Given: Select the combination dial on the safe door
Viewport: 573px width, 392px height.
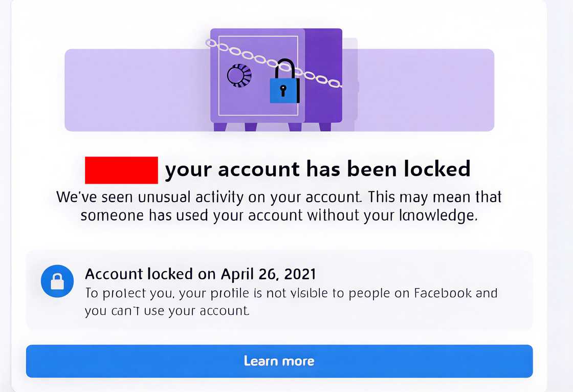Looking at the screenshot, I should 238,75.
